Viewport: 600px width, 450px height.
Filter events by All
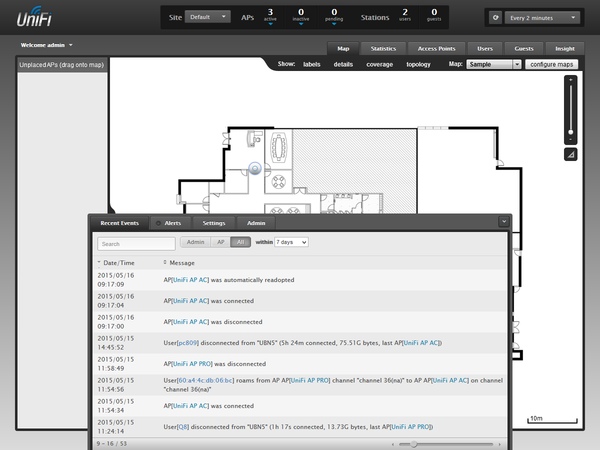pos(240,242)
